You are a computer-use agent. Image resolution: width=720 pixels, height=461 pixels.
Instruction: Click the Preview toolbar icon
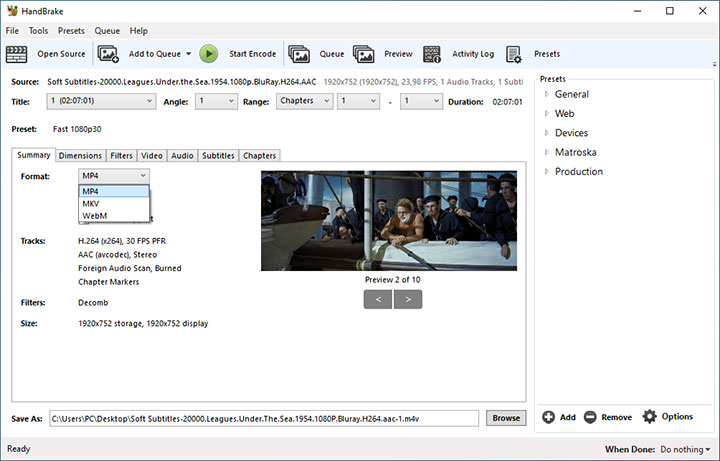point(364,54)
